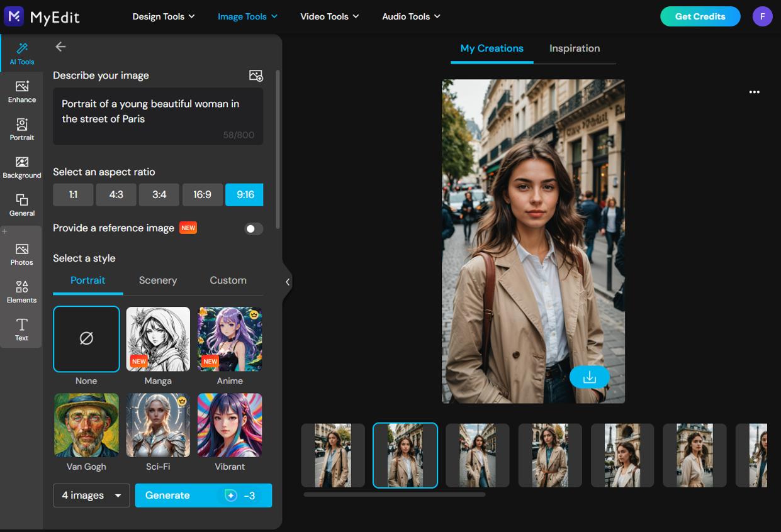Download the displayed portrait image
This screenshot has width=781, height=532.
coord(589,377)
